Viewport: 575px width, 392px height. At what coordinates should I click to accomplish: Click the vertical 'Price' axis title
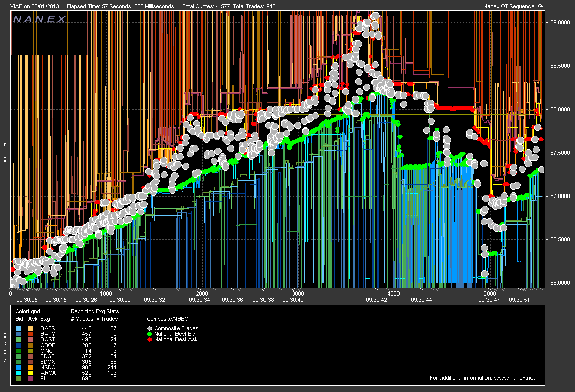pos(5,150)
